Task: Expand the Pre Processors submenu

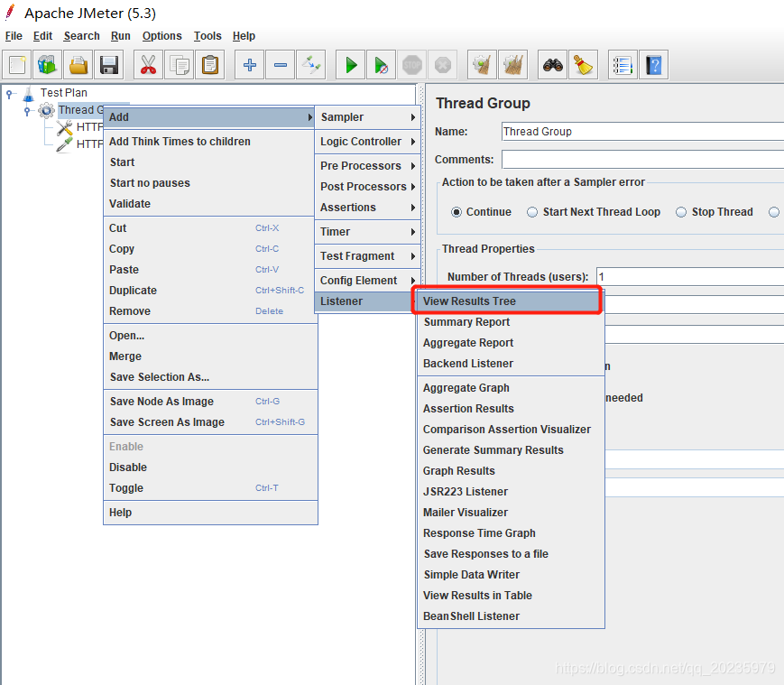Action: tap(367, 165)
